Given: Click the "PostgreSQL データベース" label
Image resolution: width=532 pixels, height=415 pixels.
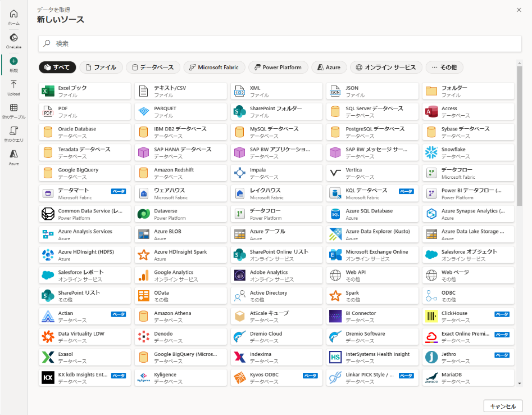Looking at the screenshot, I should (x=375, y=129).
